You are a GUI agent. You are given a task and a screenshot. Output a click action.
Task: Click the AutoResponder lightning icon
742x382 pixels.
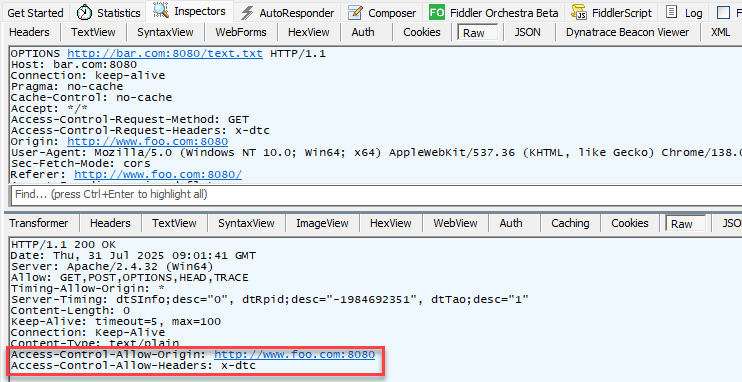[247, 13]
